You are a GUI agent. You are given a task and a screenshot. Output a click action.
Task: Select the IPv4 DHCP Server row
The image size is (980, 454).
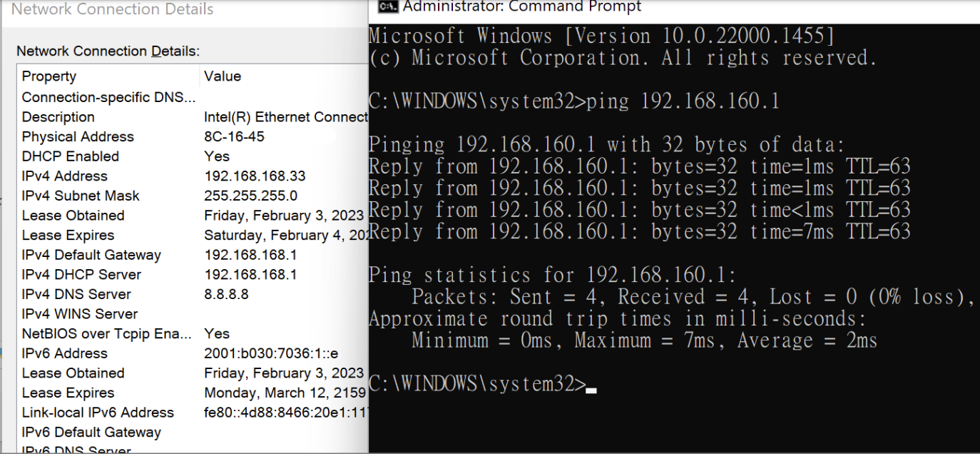pos(81,274)
